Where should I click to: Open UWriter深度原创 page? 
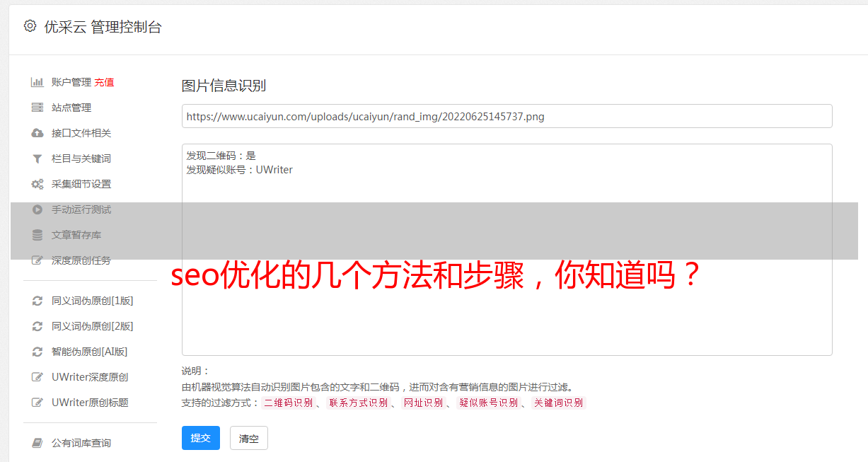(90, 377)
